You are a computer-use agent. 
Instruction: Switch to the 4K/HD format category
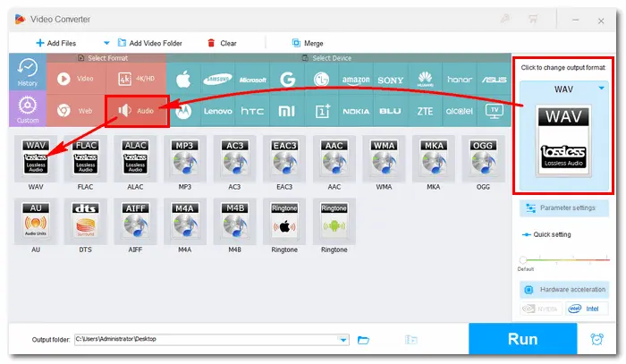(136, 79)
